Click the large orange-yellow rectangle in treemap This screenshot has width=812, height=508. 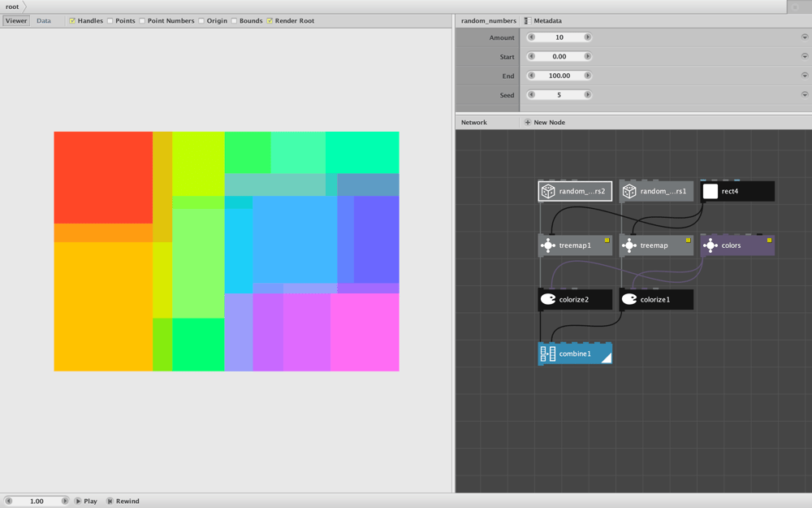(x=103, y=306)
